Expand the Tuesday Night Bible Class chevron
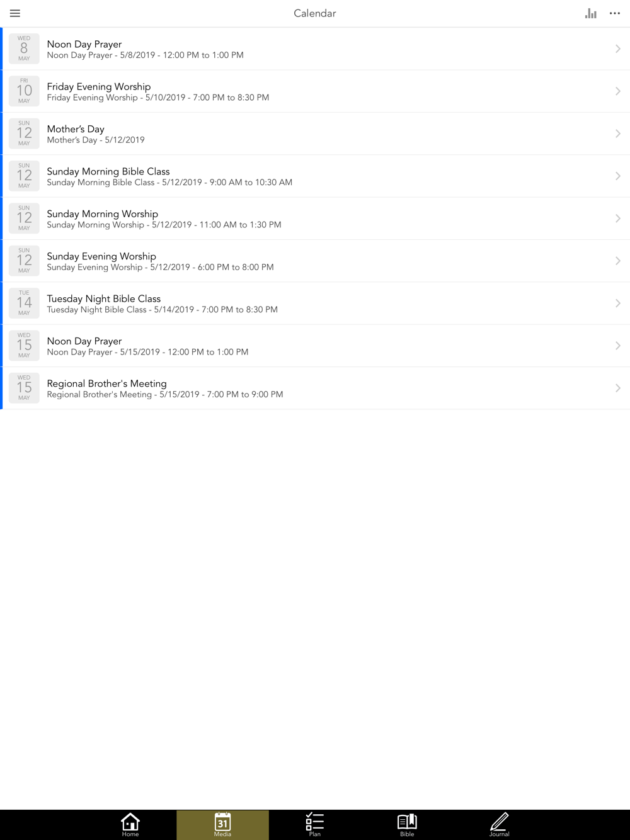630x840 pixels. click(618, 304)
